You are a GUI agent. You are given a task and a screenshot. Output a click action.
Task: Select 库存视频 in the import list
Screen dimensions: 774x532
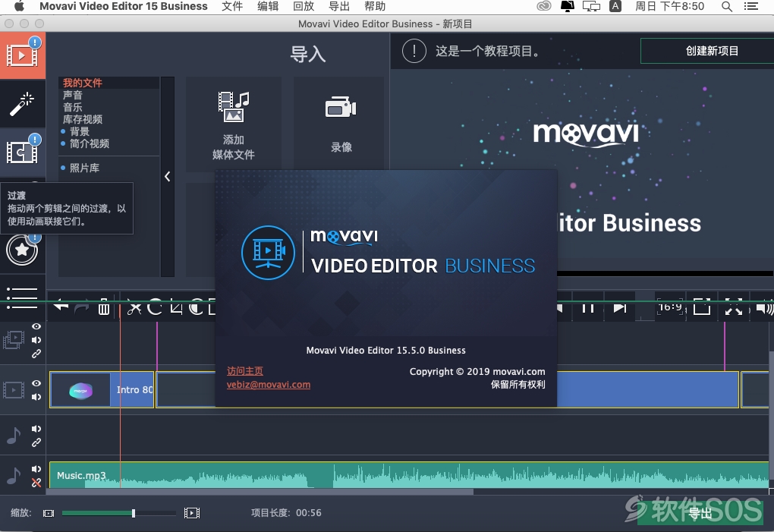83,119
